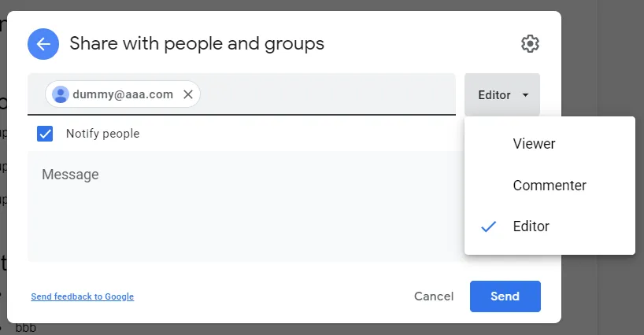Click the Share with people and groups heading
Screen dimensions: 644x335
(197, 43)
